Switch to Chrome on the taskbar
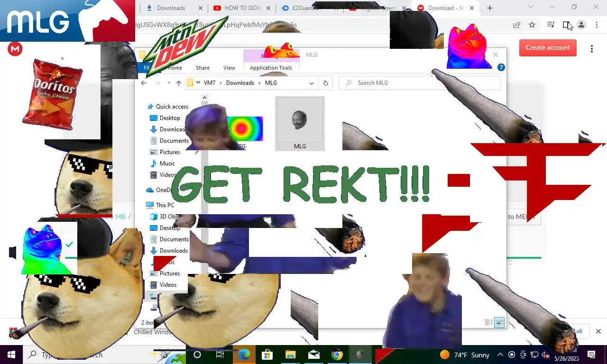The height and width of the screenshot is (364, 607). [337, 355]
